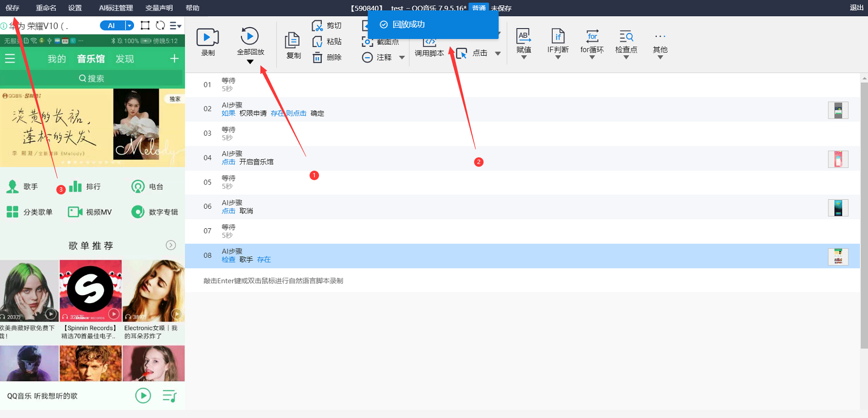Screen dimensions: 868x418
Task: Click the 全部回放 replay-all icon
Action: pyautogui.click(x=249, y=36)
